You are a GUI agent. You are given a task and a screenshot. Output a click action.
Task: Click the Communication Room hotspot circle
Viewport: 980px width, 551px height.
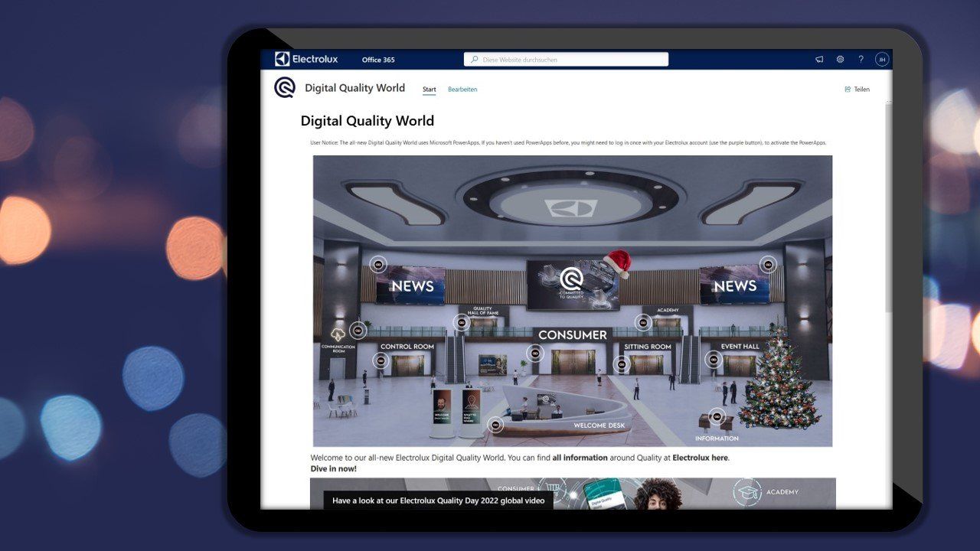tap(357, 331)
